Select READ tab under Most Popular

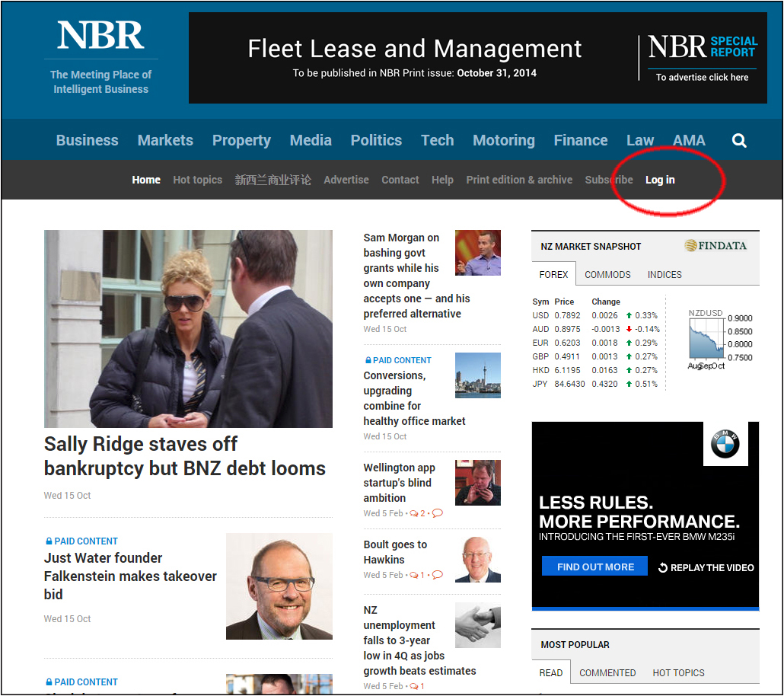(x=551, y=673)
